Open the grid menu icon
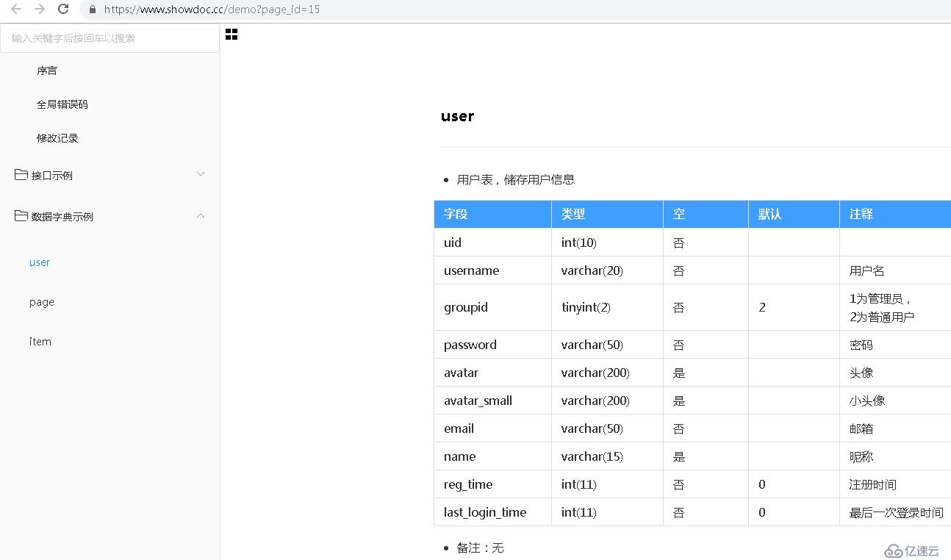 click(x=232, y=35)
